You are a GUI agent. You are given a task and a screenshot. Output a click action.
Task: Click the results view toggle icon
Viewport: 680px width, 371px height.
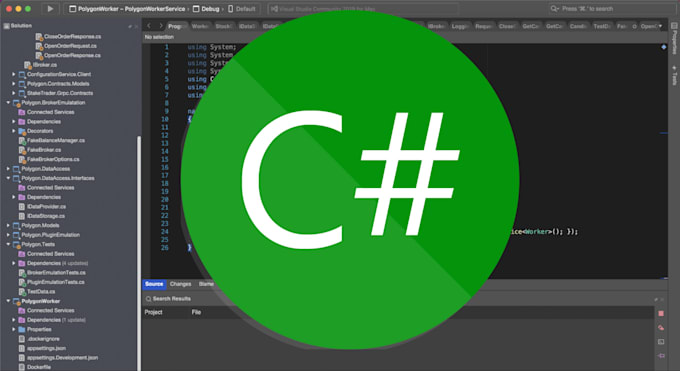tap(661, 342)
